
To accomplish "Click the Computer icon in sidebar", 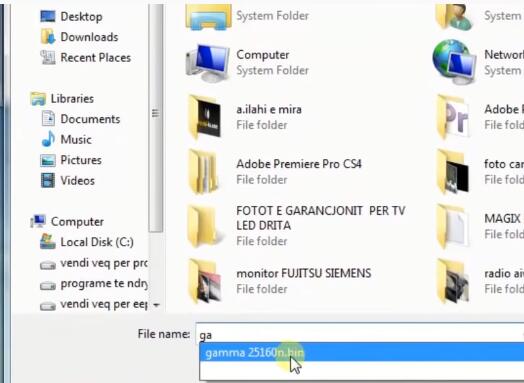I will [38, 221].
